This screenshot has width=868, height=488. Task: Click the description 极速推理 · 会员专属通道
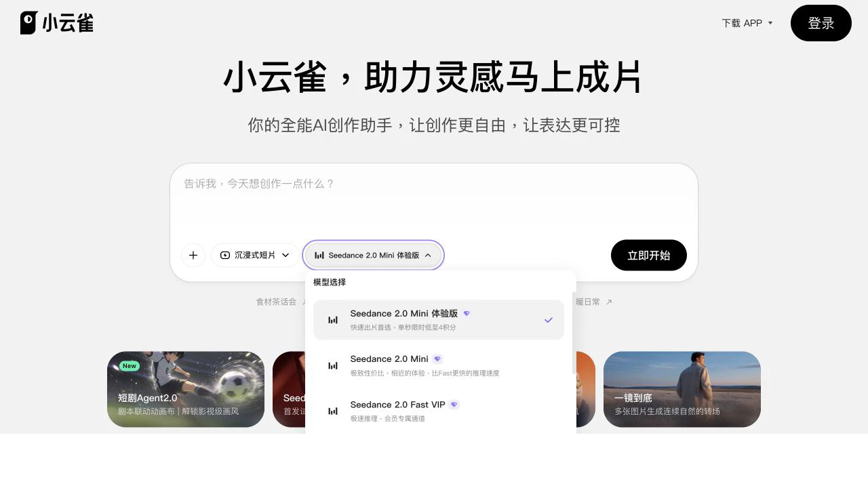[x=388, y=419]
